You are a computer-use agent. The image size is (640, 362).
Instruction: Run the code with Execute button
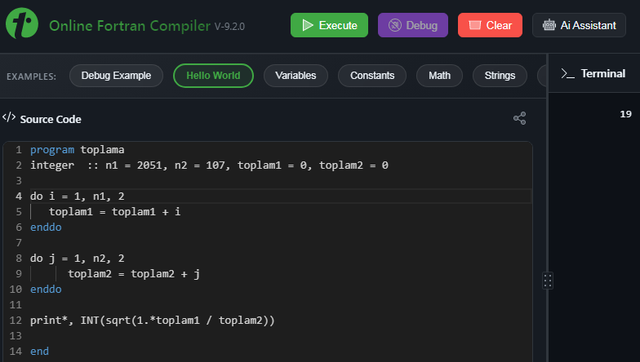tap(329, 25)
